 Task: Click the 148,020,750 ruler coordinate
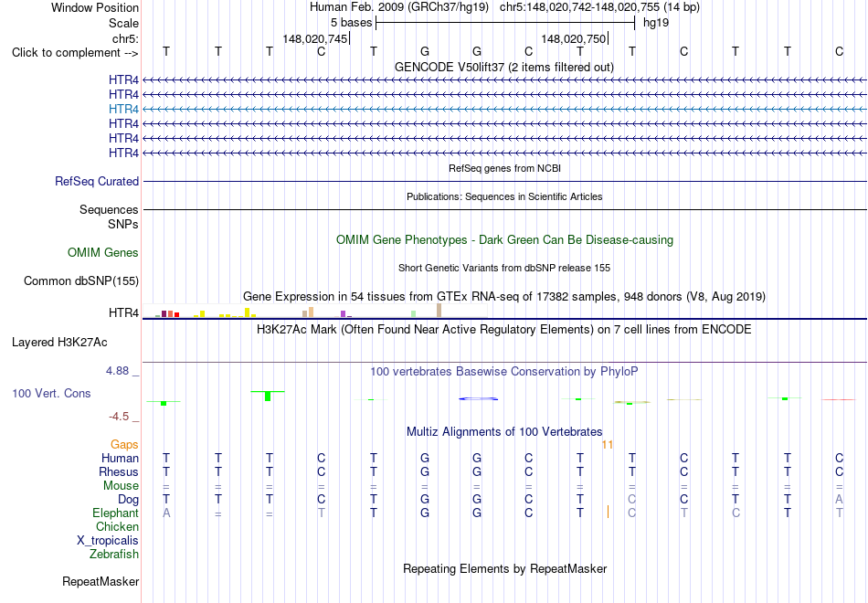coord(574,38)
